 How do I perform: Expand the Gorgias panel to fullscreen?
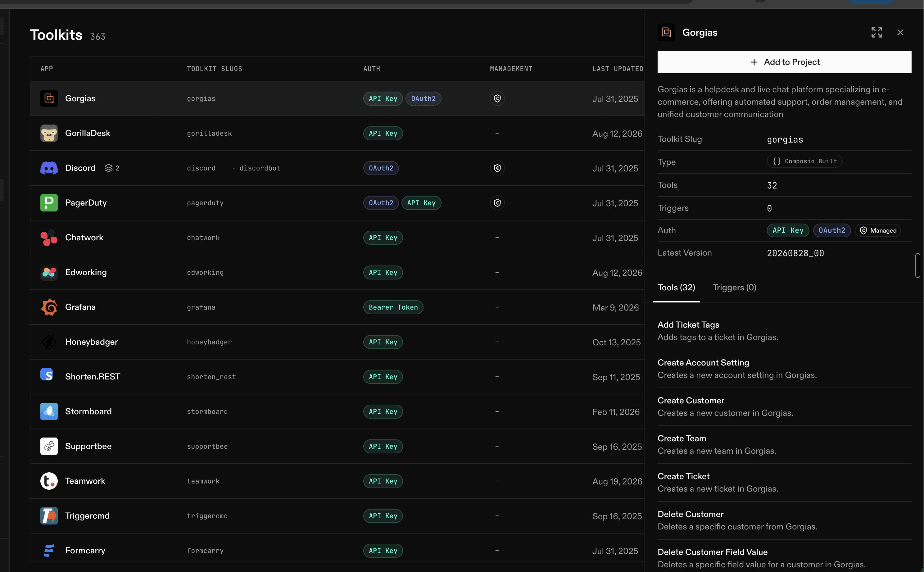[876, 33]
